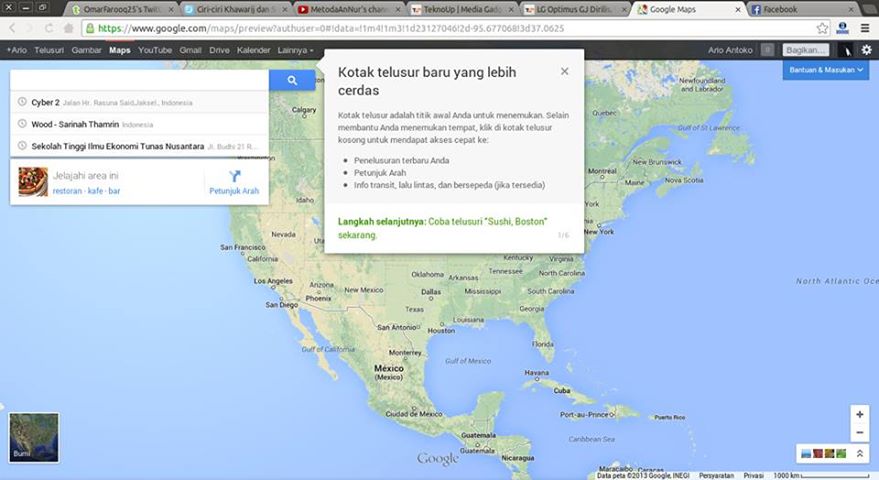Zoom in the map with plus
This screenshot has width=879, height=480.
pyautogui.click(x=859, y=414)
